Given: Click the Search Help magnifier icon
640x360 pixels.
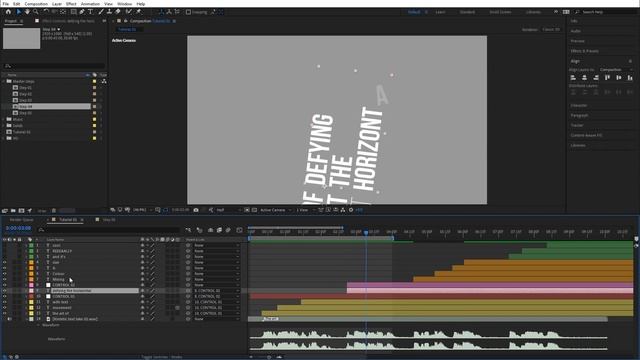Looking at the screenshot, I should click(577, 12).
